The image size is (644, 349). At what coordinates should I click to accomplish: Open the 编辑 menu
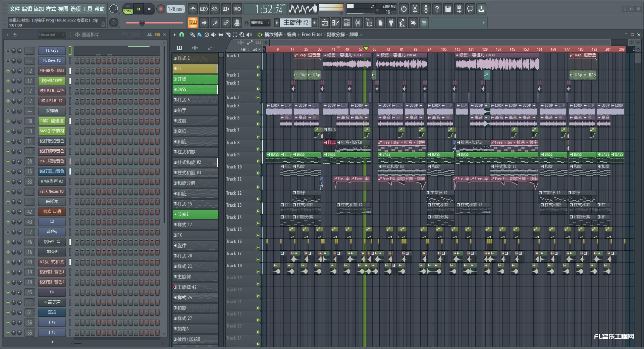[27, 9]
